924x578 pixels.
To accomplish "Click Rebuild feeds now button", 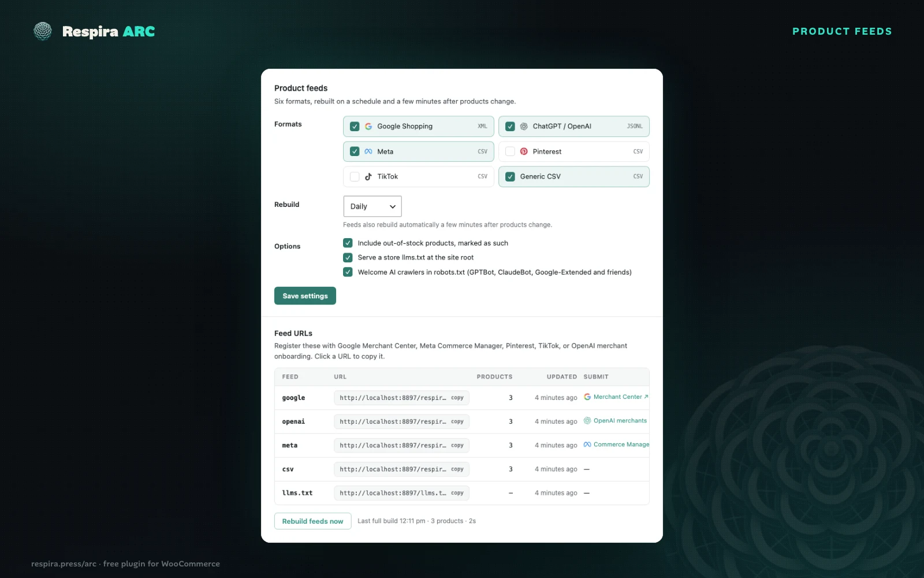I will 312,521.
